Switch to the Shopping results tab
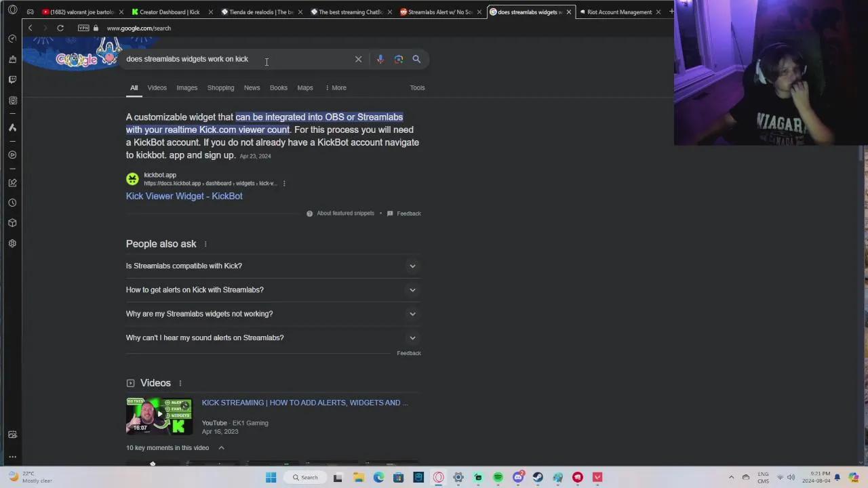Image resolution: width=868 pixels, height=488 pixels. (220, 87)
